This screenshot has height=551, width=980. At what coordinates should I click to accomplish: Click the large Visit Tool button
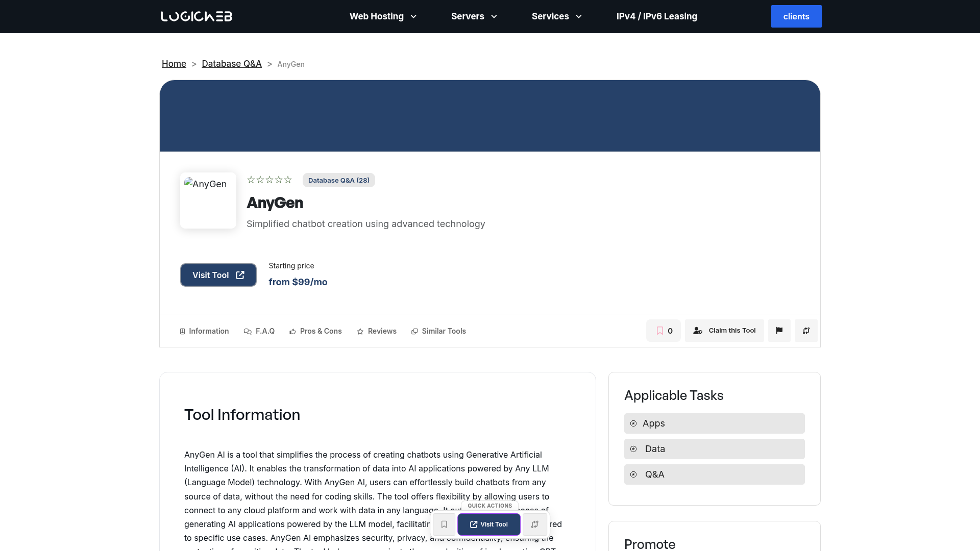click(218, 275)
